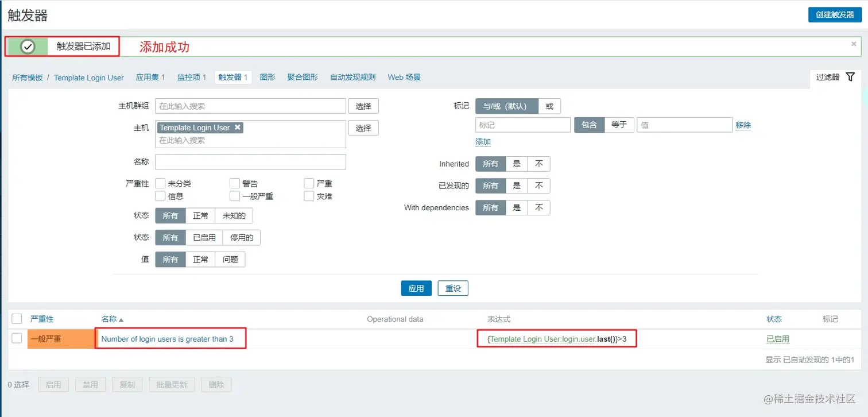Set With dependencies filter to 不
868x417 pixels.
click(538, 207)
